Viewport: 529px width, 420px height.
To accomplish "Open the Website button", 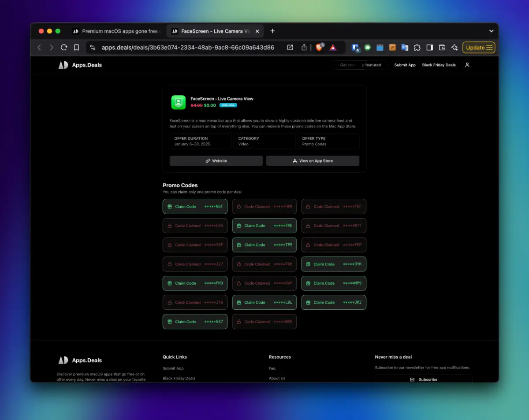I will click(216, 161).
